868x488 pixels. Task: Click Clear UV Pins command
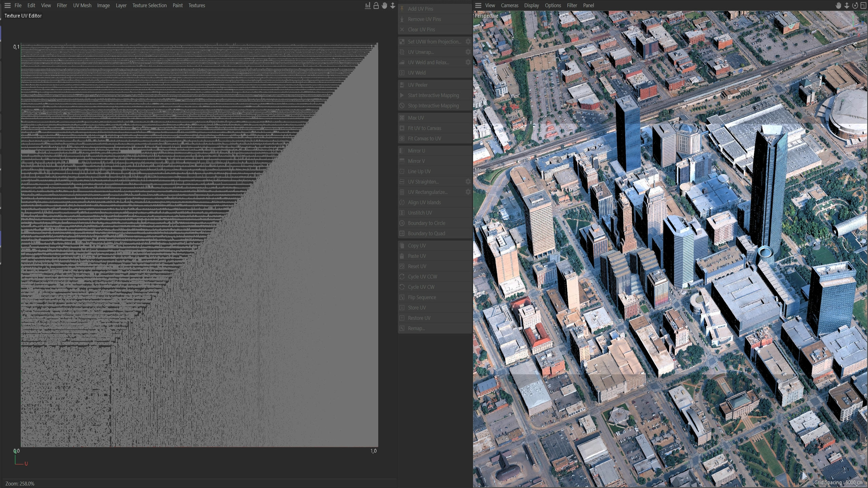click(434, 29)
